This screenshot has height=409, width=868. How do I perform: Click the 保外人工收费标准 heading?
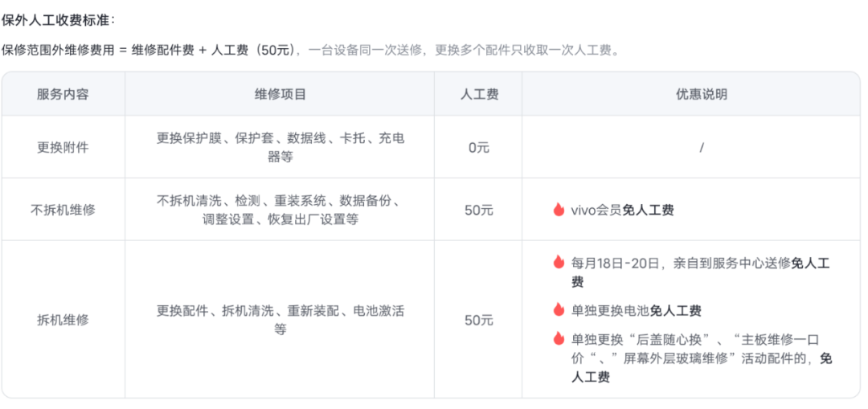click(58, 19)
